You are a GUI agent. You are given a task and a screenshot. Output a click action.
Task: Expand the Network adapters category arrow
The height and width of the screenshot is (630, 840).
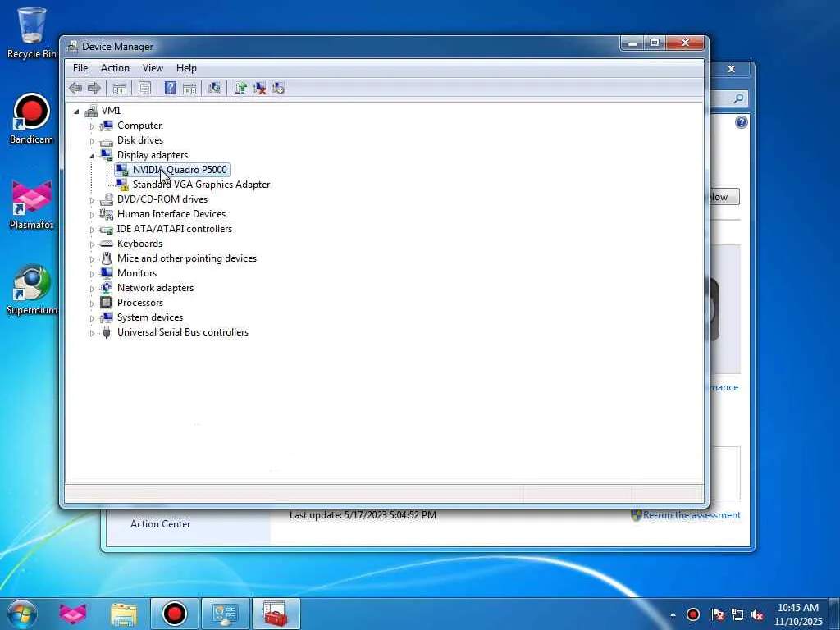(x=92, y=289)
